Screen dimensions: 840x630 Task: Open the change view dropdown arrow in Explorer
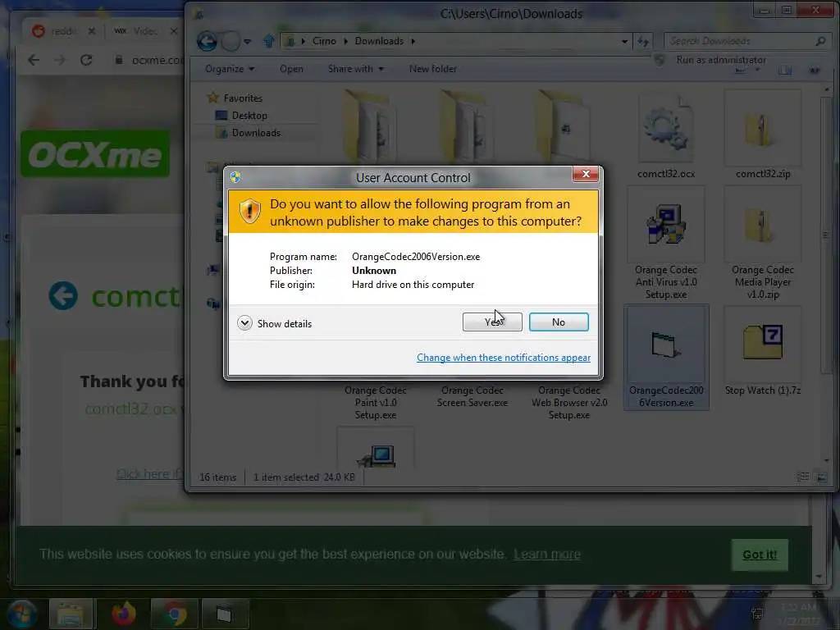tap(757, 70)
